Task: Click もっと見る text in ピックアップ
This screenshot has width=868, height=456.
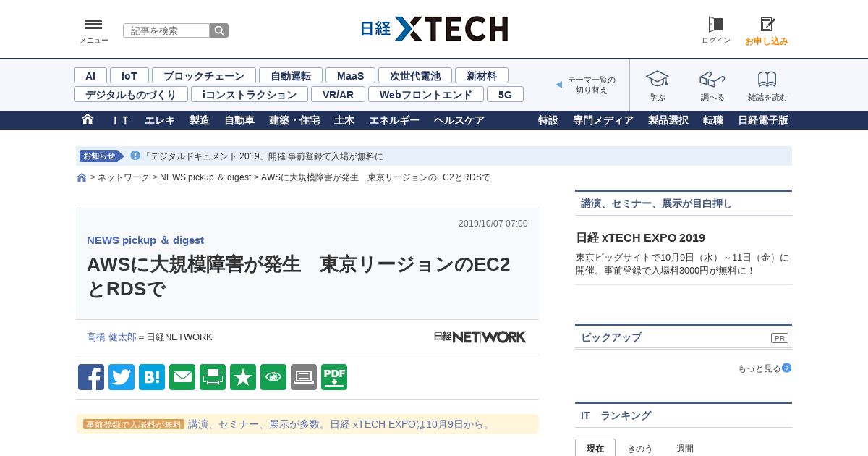Action: click(759, 368)
